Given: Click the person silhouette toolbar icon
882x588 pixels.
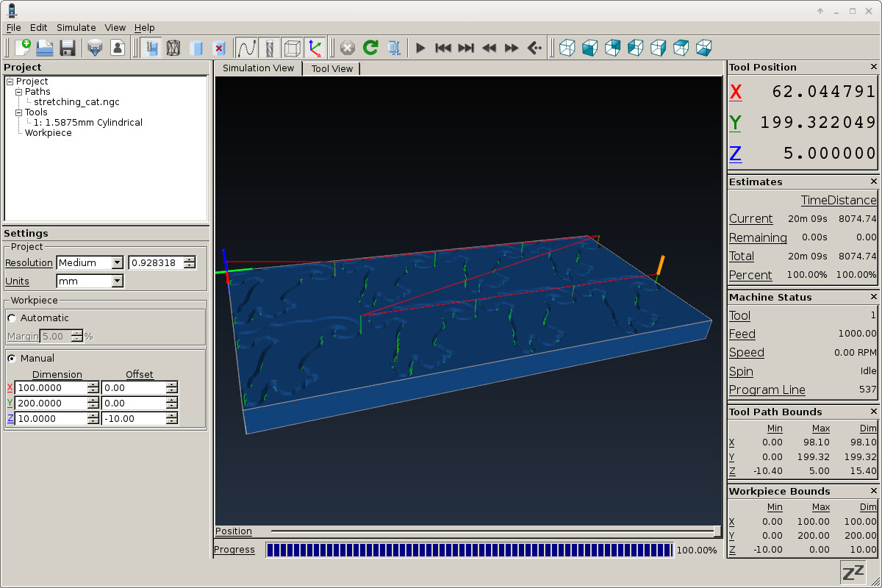Looking at the screenshot, I should tap(117, 48).
